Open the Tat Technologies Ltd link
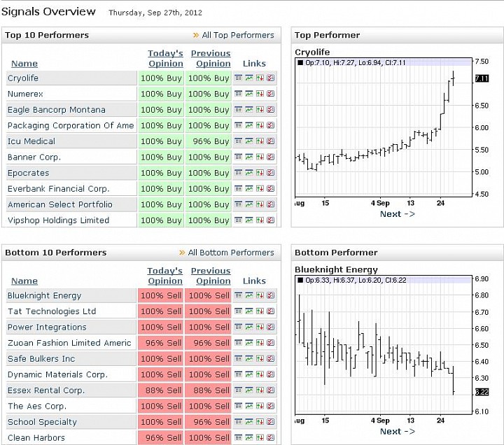The image size is (504, 445). [52, 311]
